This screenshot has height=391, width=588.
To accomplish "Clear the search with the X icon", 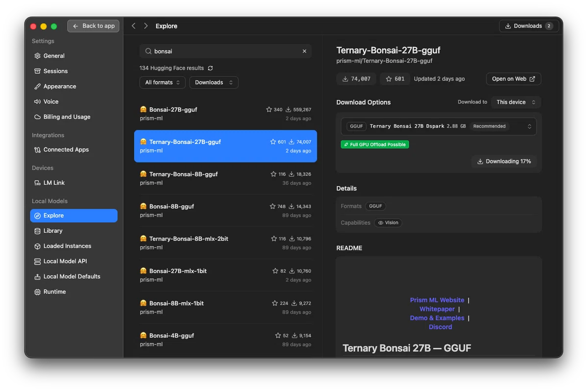I will [304, 51].
